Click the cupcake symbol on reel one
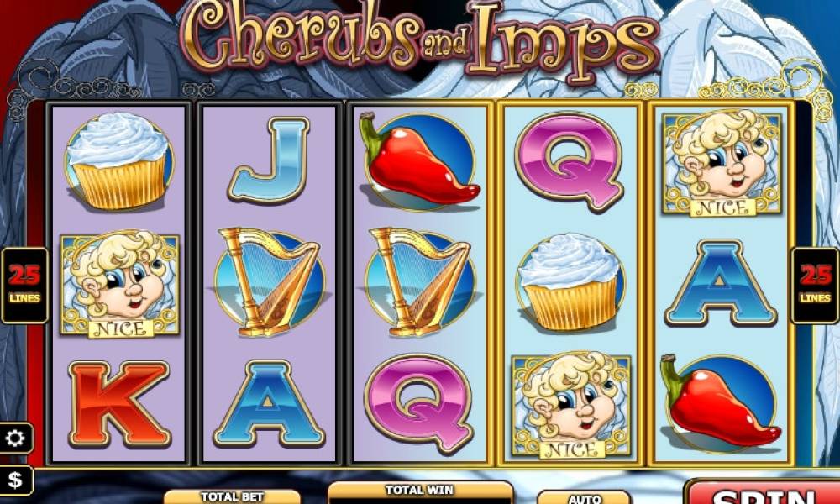 pos(119,160)
